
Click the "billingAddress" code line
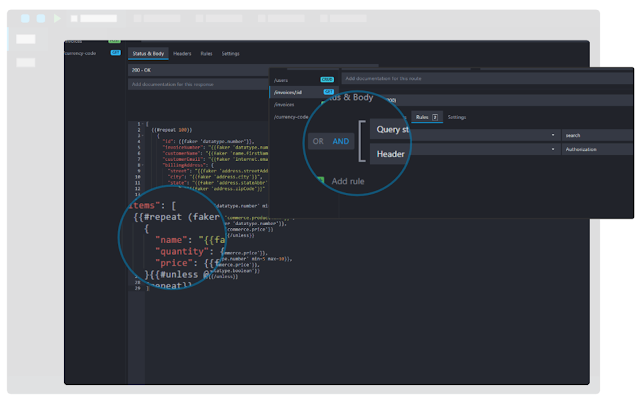188,165
